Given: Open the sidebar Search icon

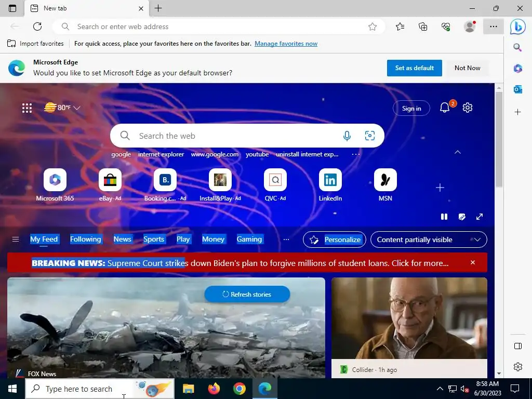Looking at the screenshot, I should pos(517,47).
